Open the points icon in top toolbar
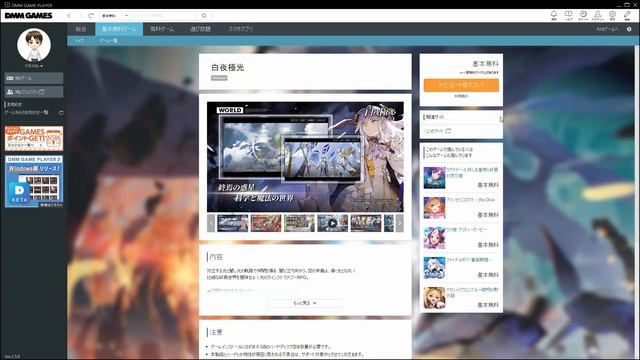The height and width of the screenshot is (360, 640). pos(583,15)
